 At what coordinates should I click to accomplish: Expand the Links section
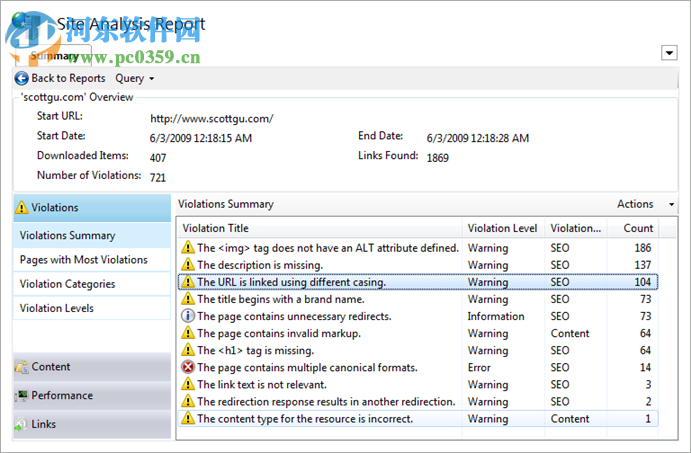[x=92, y=424]
